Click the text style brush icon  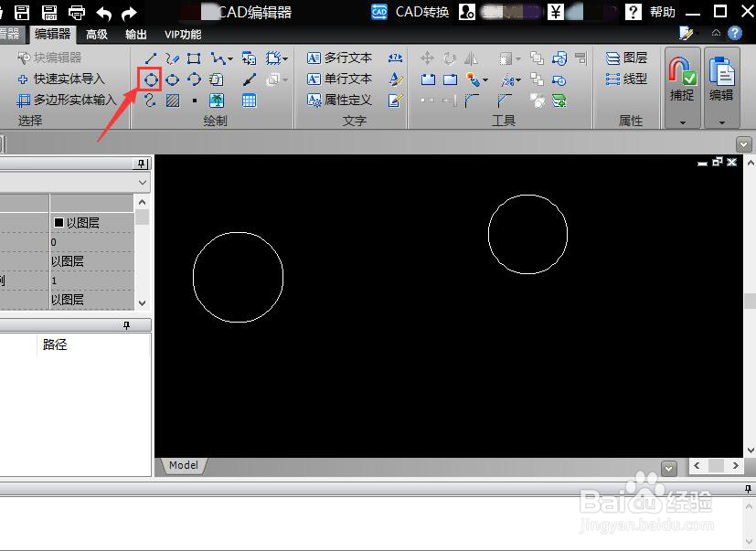click(x=395, y=79)
